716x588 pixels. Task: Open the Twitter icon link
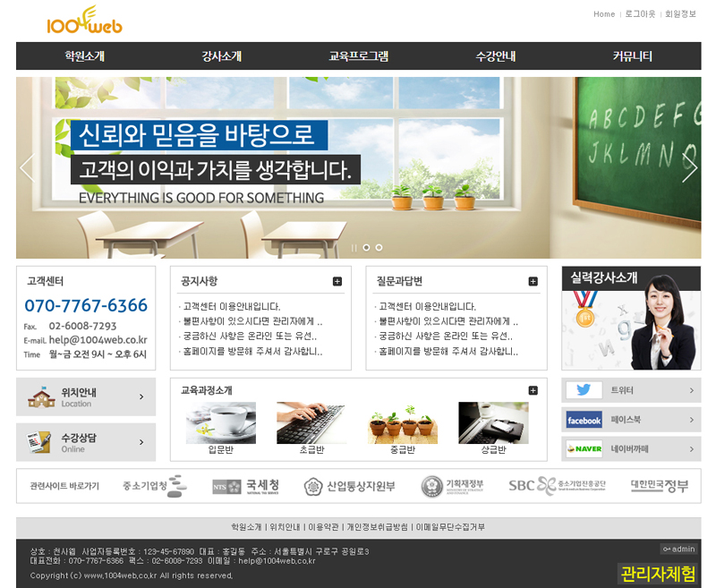(x=584, y=390)
